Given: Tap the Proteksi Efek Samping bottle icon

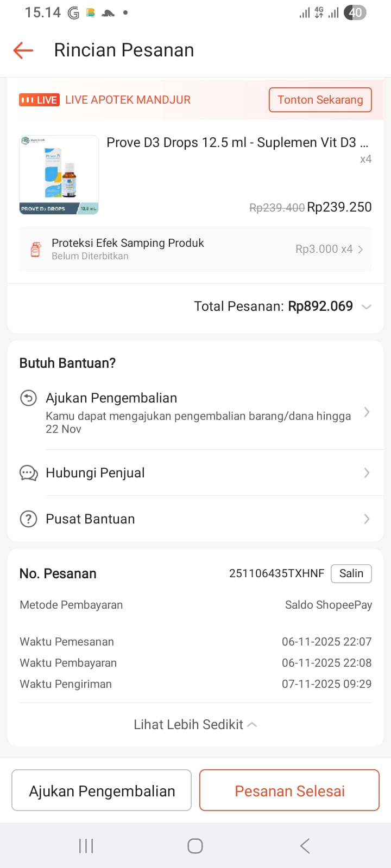Looking at the screenshot, I should pyautogui.click(x=36, y=250).
